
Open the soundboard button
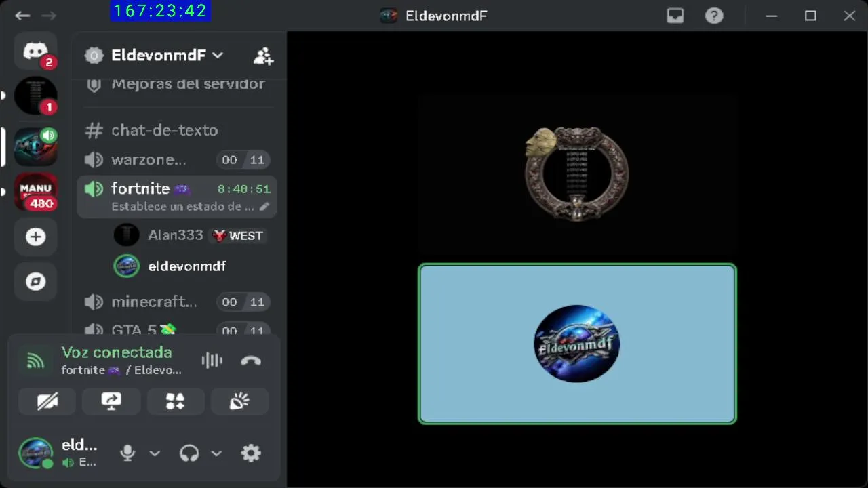(x=239, y=401)
